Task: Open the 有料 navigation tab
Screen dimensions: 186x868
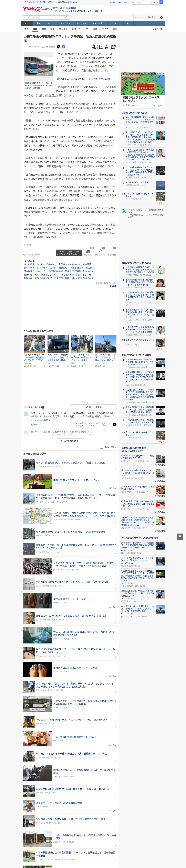Action: 128,24
